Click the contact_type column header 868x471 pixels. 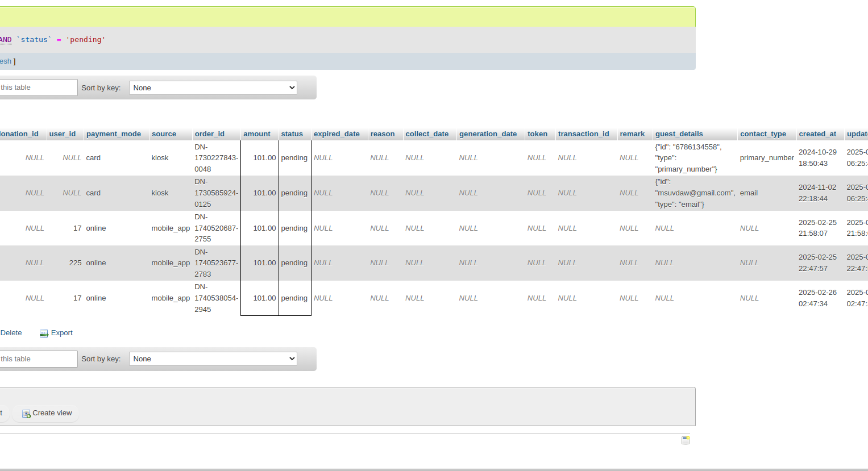click(x=763, y=134)
